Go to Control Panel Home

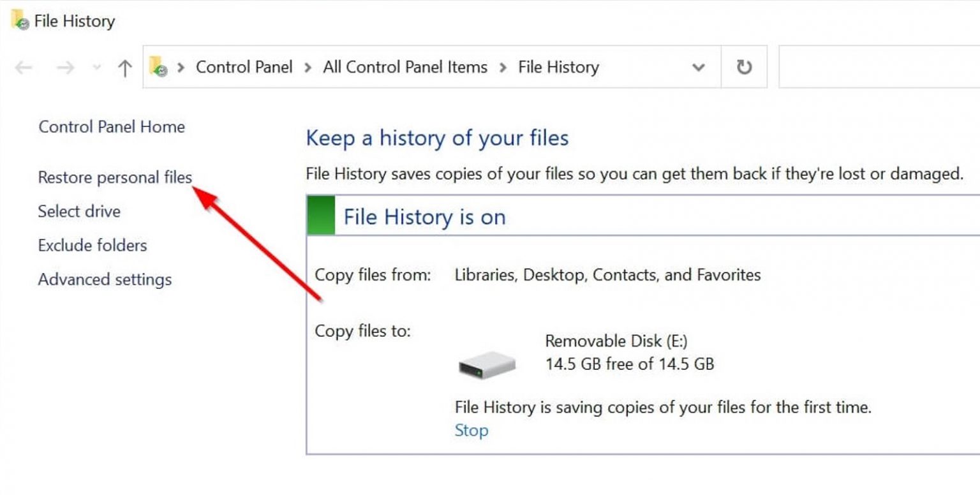pos(112,126)
